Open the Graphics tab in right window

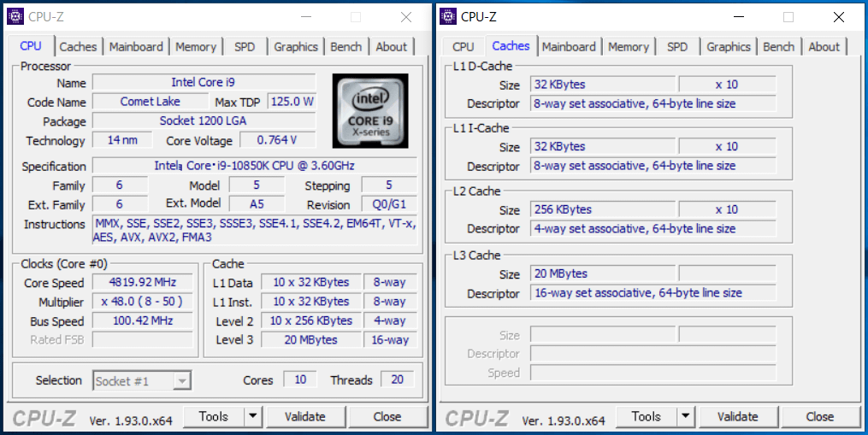pyautogui.click(x=729, y=47)
